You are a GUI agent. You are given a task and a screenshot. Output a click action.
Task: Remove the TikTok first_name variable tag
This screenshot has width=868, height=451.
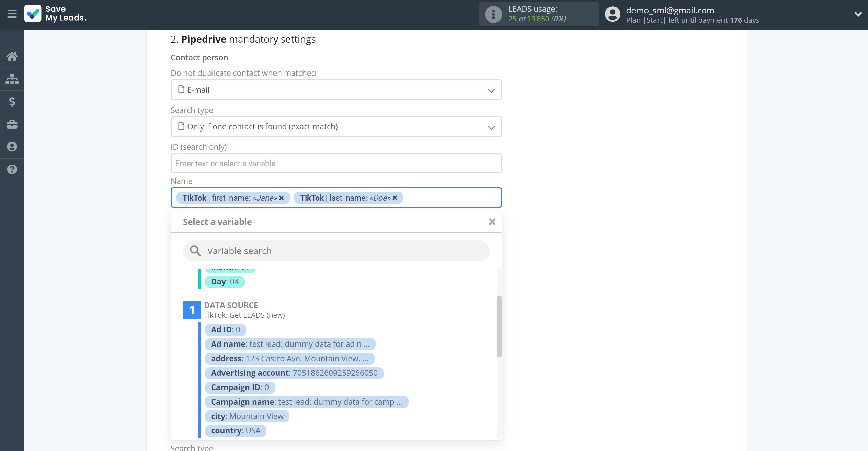(x=282, y=198)
